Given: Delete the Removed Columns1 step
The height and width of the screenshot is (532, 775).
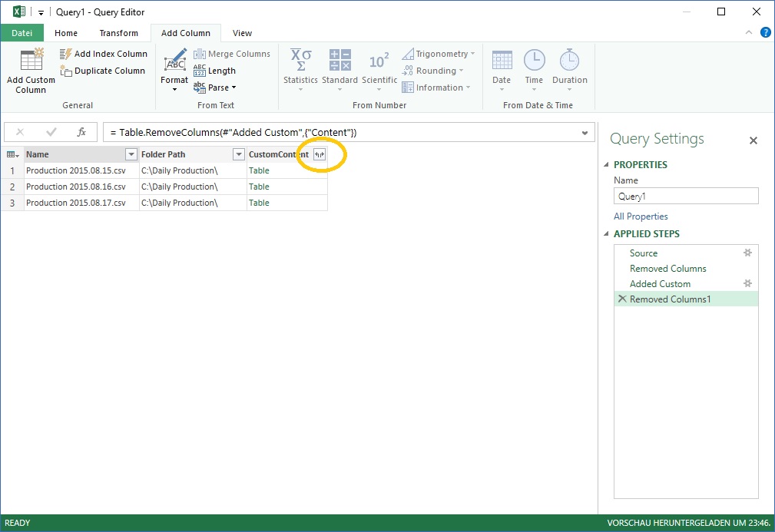Looking at the screenshot, I should (x=621, y=299).
